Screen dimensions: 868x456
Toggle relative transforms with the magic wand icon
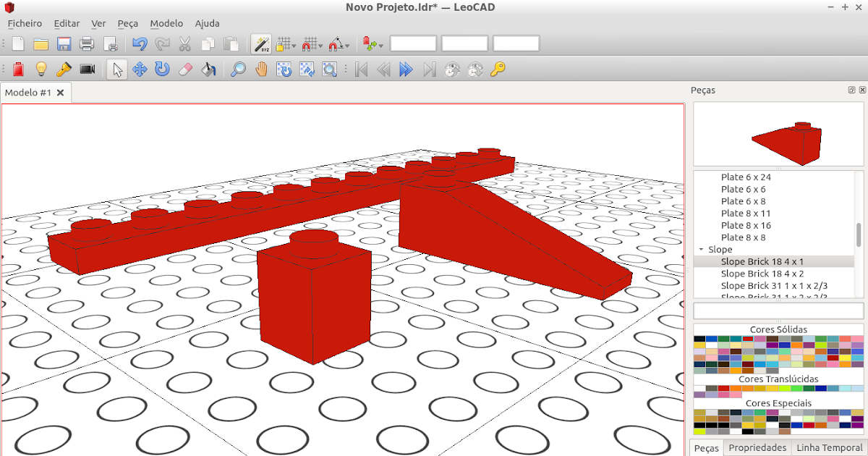tap(261, 43)
